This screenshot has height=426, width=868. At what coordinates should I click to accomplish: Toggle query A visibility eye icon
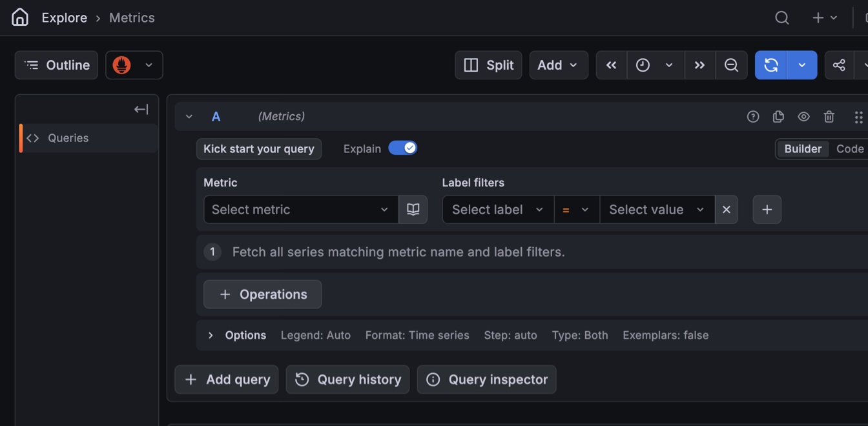[x=803, y=117]
